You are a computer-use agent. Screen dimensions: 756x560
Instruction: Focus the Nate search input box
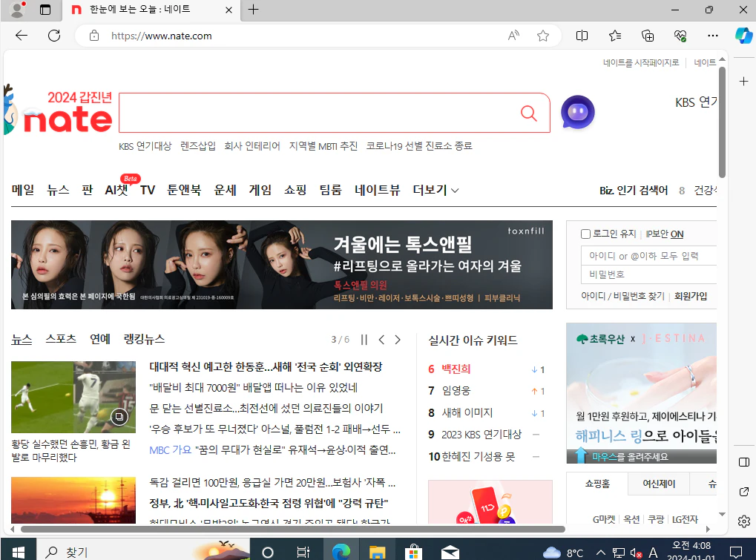pyautogui.click(x=318, y=113)
